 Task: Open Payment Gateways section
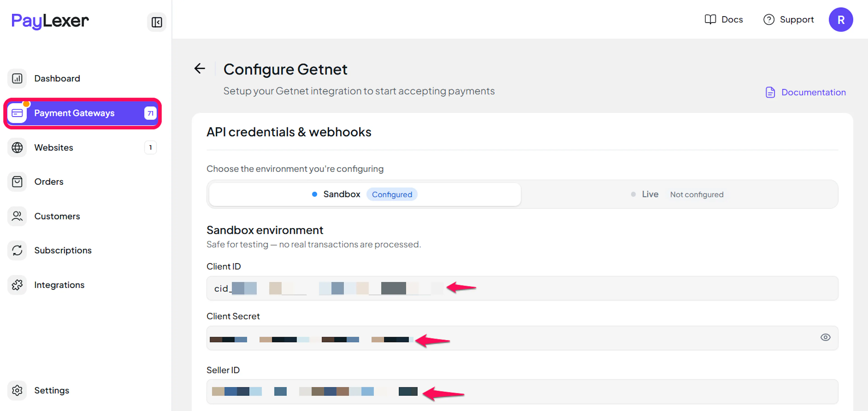82,113
